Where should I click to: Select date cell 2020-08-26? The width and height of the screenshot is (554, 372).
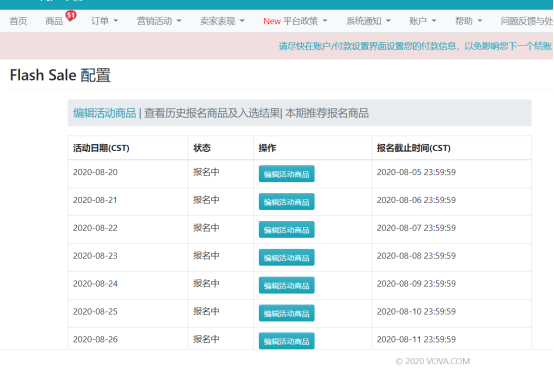click(95, 339)
